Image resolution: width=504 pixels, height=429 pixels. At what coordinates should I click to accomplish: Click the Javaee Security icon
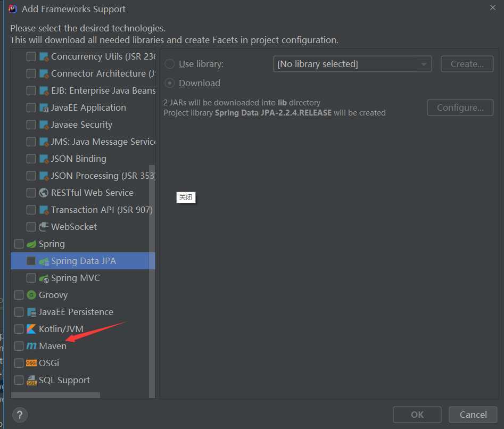click(44, 125)
